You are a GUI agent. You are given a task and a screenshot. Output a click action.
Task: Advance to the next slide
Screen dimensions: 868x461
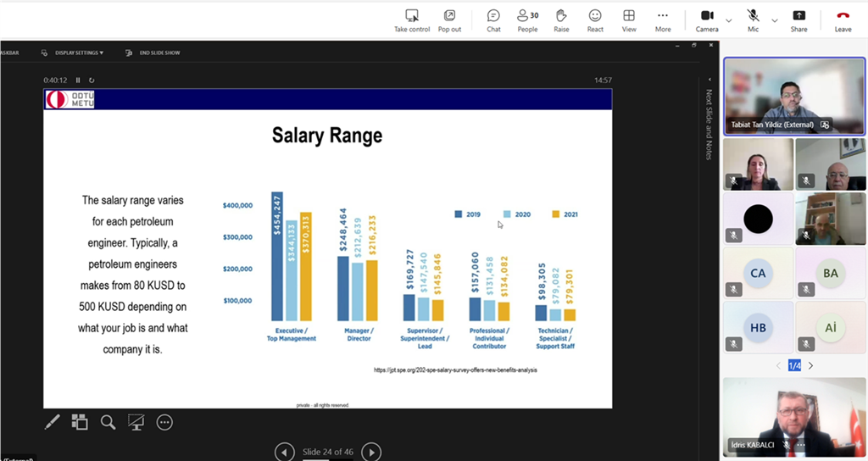coord(371,452)
